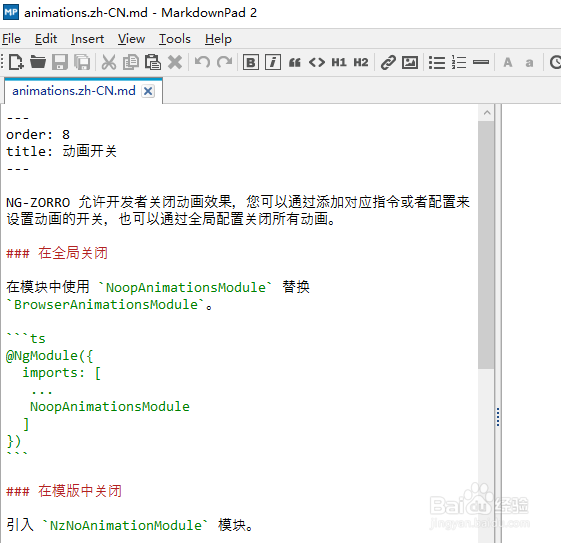Click the MarkdownPad app icon in title bar
Viewport: 561px width, 543px height.
tap(11, 13)
